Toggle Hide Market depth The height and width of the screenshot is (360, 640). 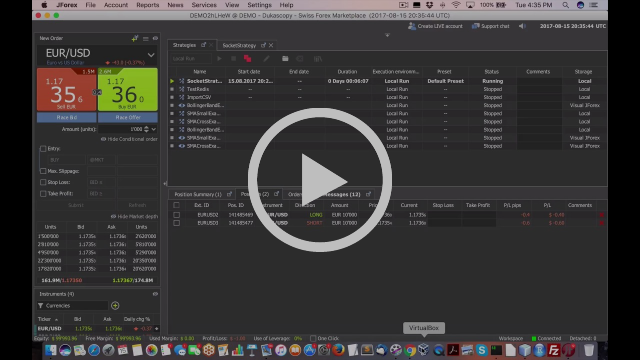click(134, 216)
